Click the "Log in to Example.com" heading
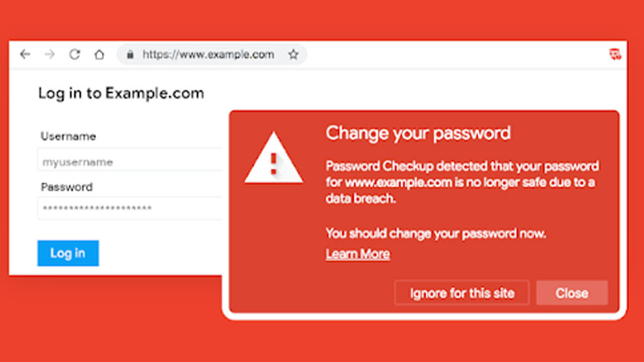The width and height of the screenshot is (644, 362). coord(121,94)
